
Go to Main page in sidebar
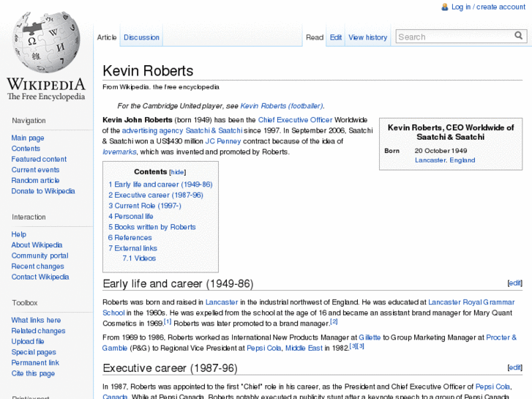point(28,138)
